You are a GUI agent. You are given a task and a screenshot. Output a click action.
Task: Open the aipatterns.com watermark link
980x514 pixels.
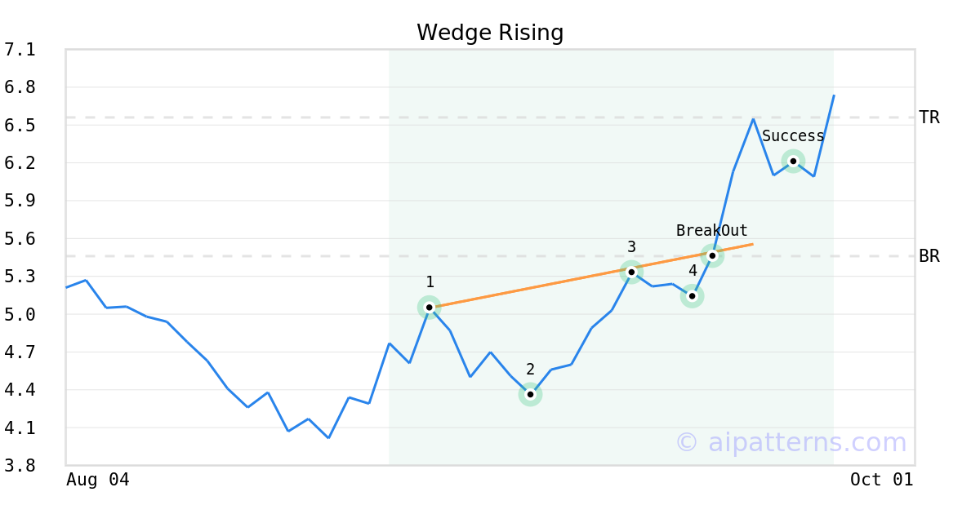tap(791, 442)
